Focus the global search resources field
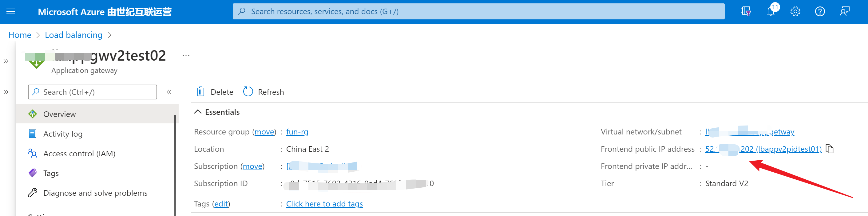868x216 pixels. tap(478, 12)
